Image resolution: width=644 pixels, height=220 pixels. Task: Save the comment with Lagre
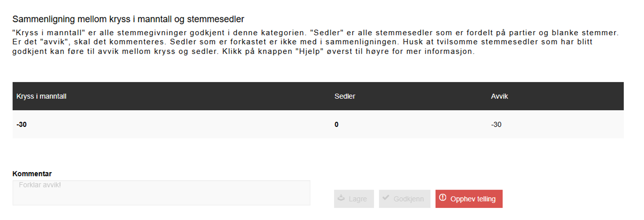pos(354,199)
